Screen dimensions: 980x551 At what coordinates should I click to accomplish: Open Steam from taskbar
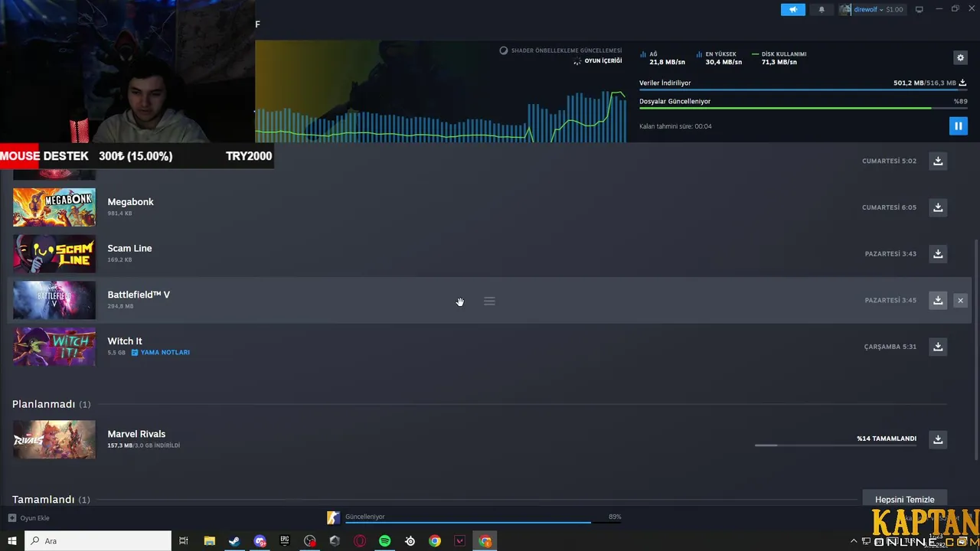(x=234, y=541)
